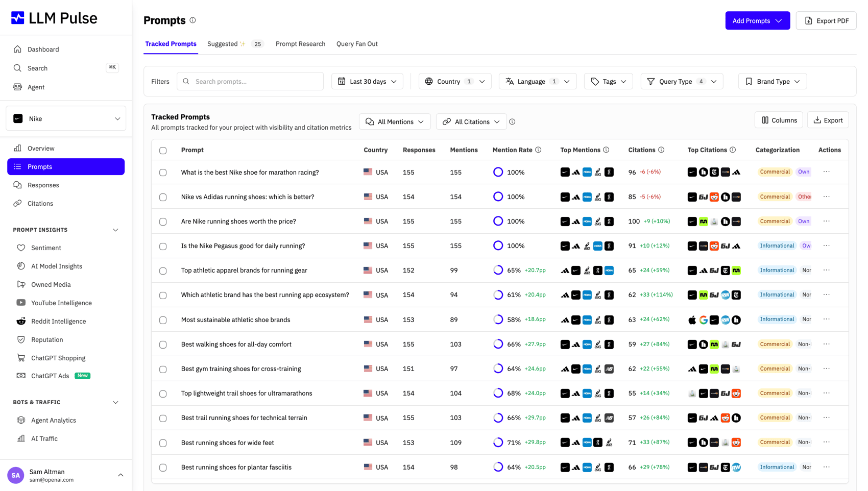The image size is (868, 491).
Task: Click the Search prompts input field
Action: tap(250, 81)
